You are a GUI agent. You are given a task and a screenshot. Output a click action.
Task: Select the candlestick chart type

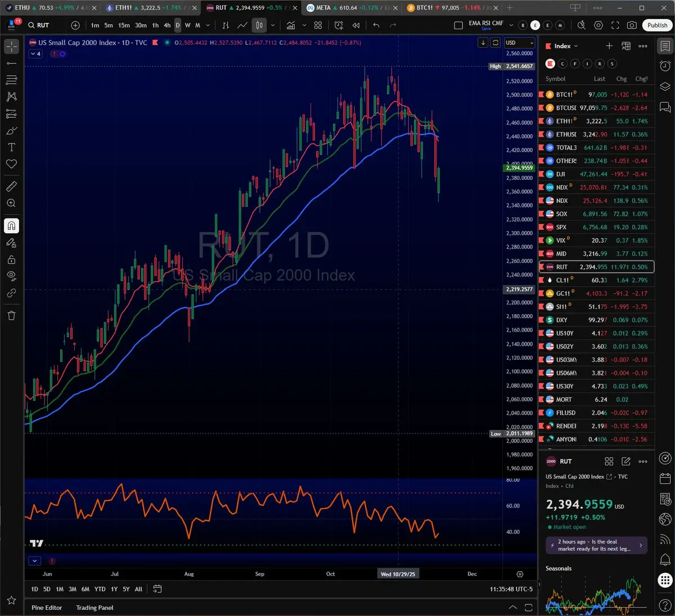click(x=259, y=25)
